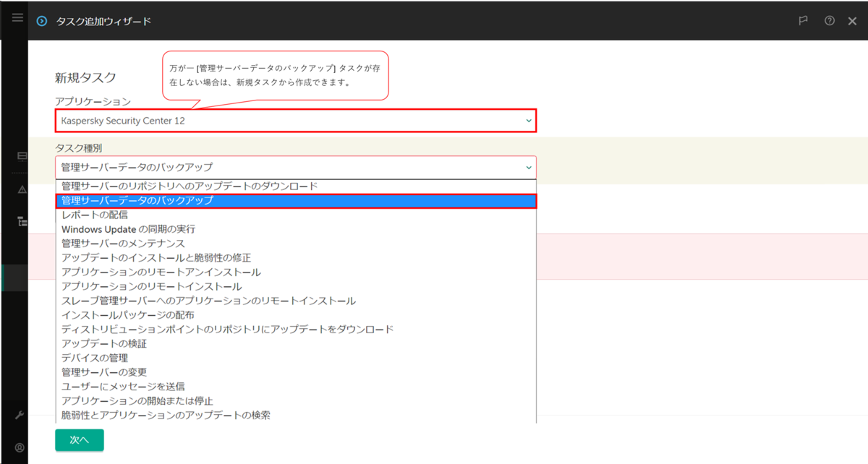Screen dimensions: 868x464
Task: Select 管理サーバーの変更 option
Action: click(x=296, y=372)
